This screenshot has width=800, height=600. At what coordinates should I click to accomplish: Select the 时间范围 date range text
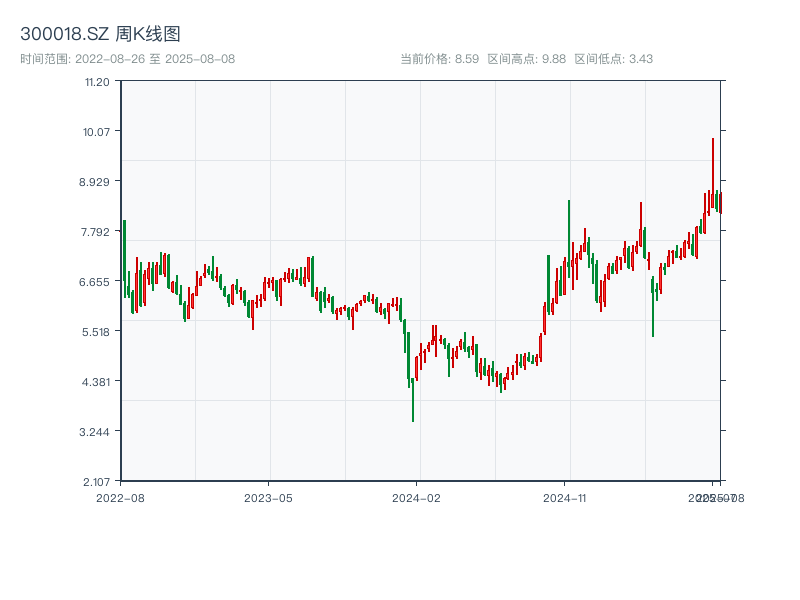pos(127,59)
